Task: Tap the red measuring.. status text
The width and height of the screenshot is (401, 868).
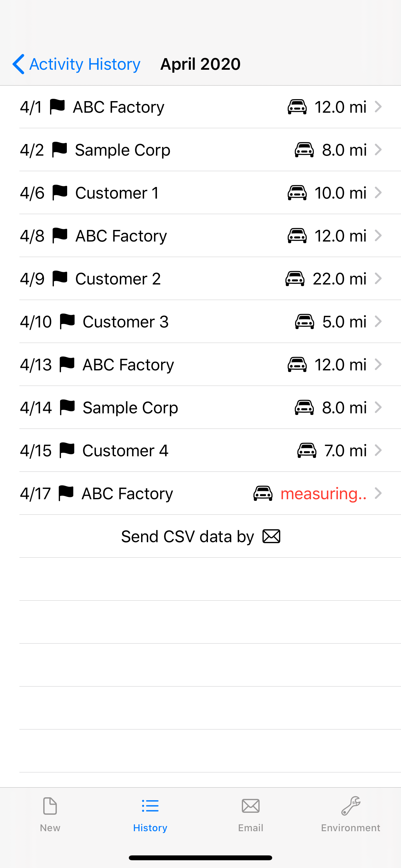Action: (324, 494)
